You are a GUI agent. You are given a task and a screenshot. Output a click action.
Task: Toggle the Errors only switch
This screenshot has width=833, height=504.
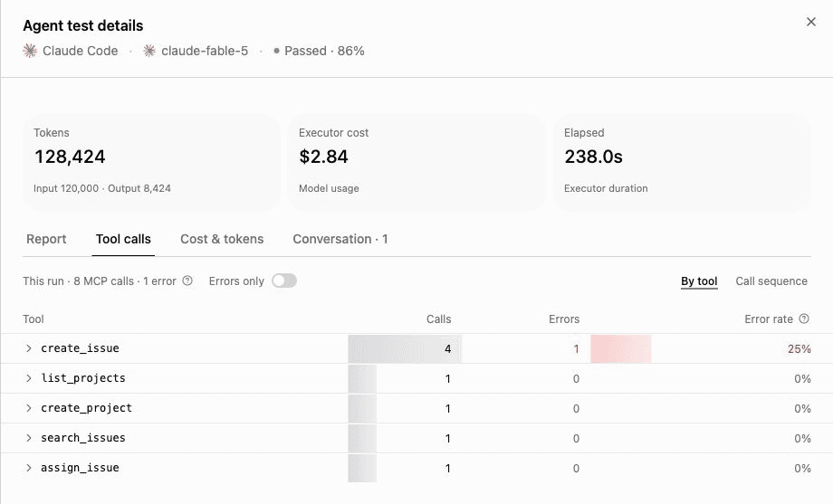pyautogui.click(x=284, y=281)
